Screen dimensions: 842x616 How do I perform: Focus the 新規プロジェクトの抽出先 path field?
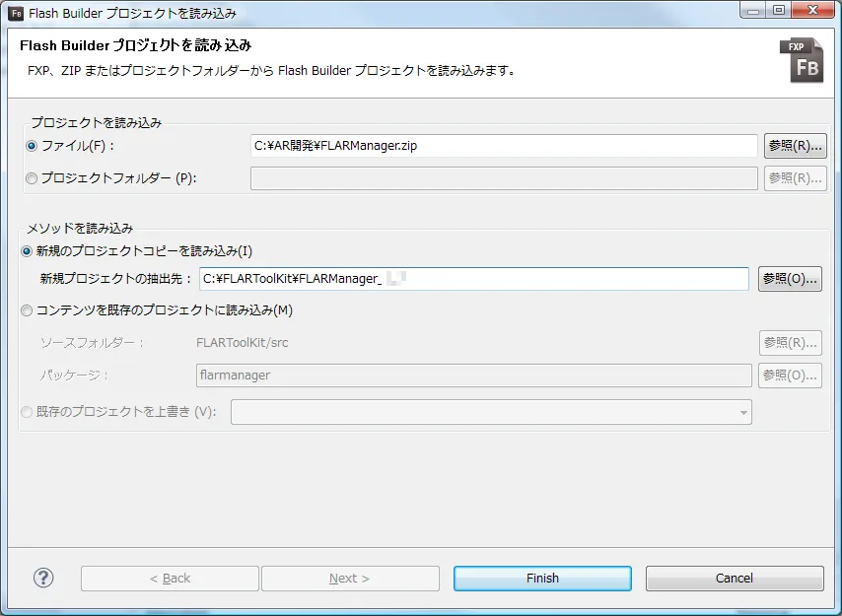[x=474, y=279]
